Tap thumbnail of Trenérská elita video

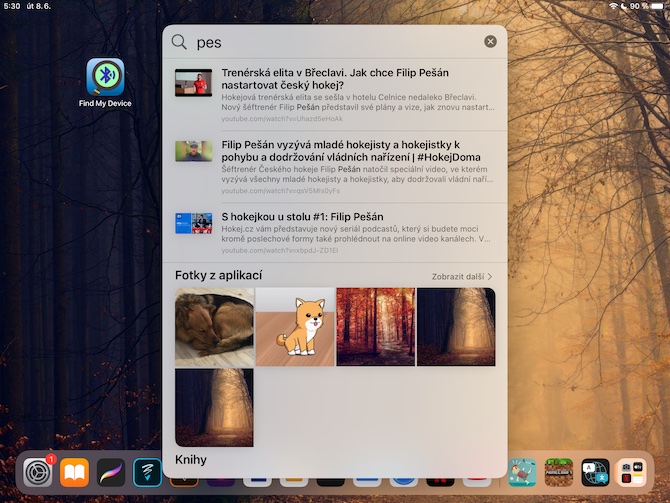click(x=194, y=82)
